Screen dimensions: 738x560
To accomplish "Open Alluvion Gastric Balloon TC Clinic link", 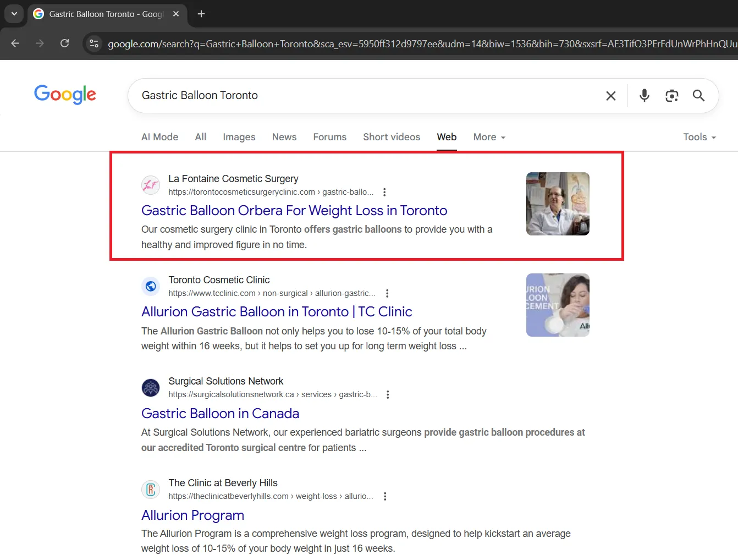I will coord(276,312).
